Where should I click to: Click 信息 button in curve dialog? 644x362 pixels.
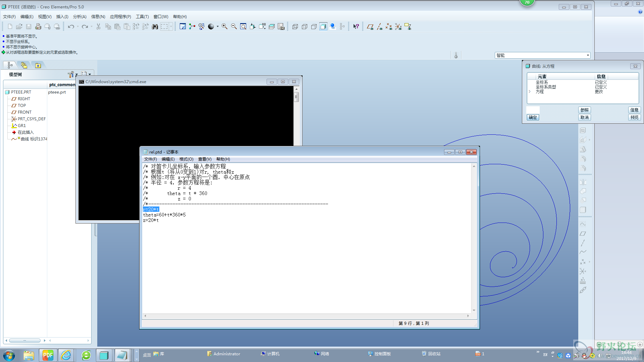tap(635, 110)
